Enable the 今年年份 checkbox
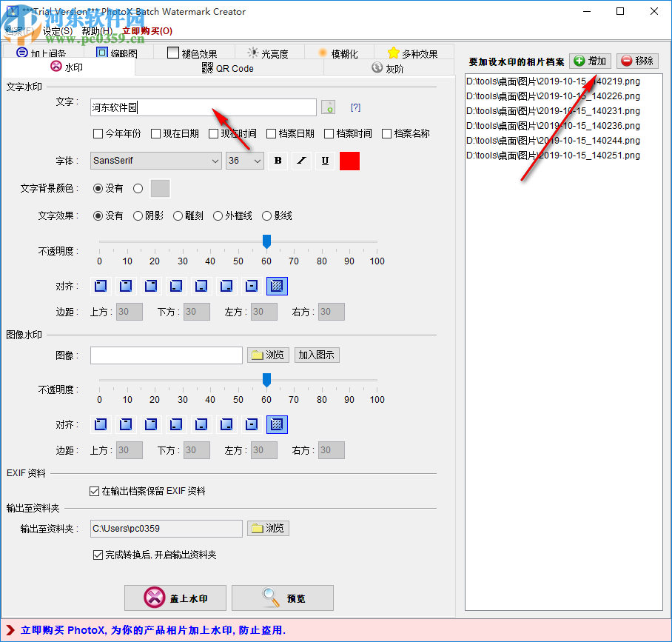The width and height of the screenshot is (672, 642). (97, 133)
